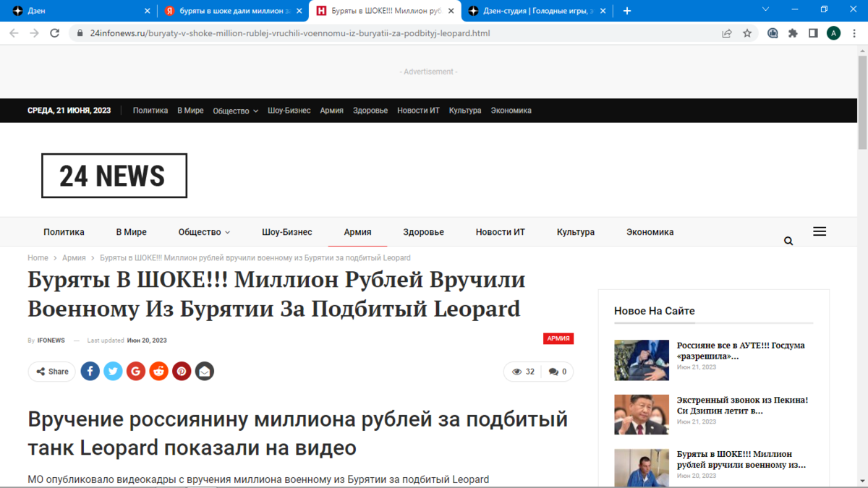Click thumbnail of Си Цзиньпин article
This screenshot has width=868, height=488.
coord(642,414)
